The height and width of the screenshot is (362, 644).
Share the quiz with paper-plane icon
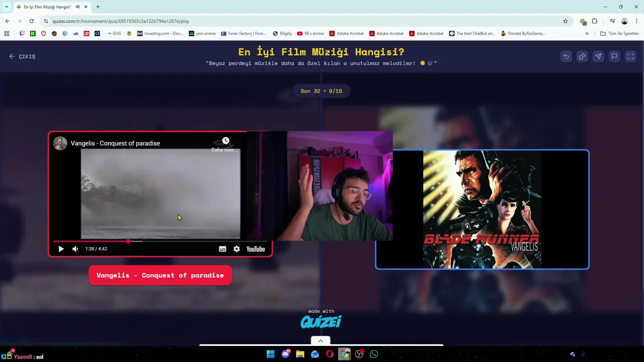[598, 56]
